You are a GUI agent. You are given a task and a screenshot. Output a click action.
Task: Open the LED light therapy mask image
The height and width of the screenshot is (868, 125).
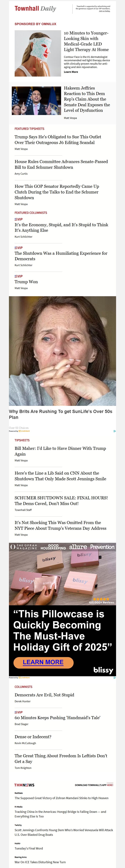38,53
